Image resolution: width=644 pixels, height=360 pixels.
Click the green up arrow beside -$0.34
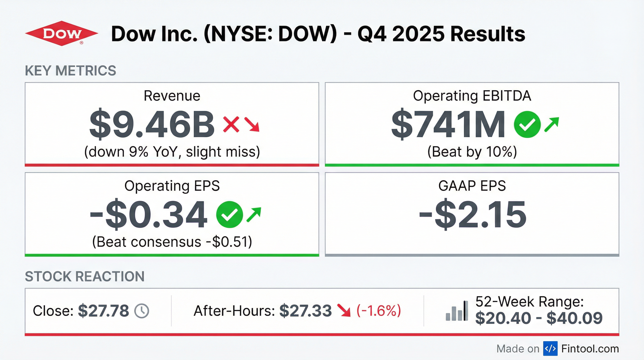[x=254, y=214]
